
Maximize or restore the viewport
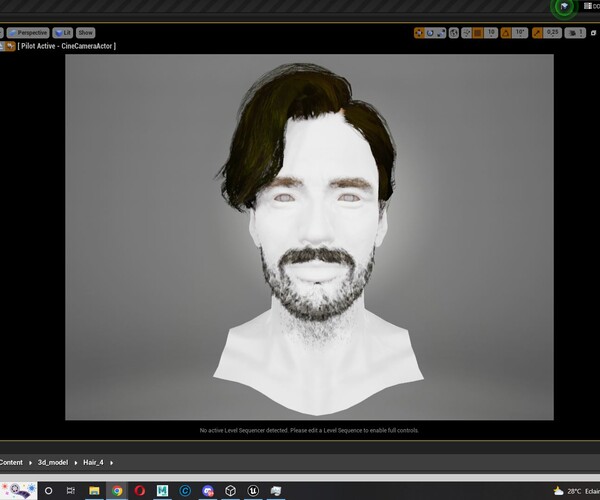click(593, 33)
